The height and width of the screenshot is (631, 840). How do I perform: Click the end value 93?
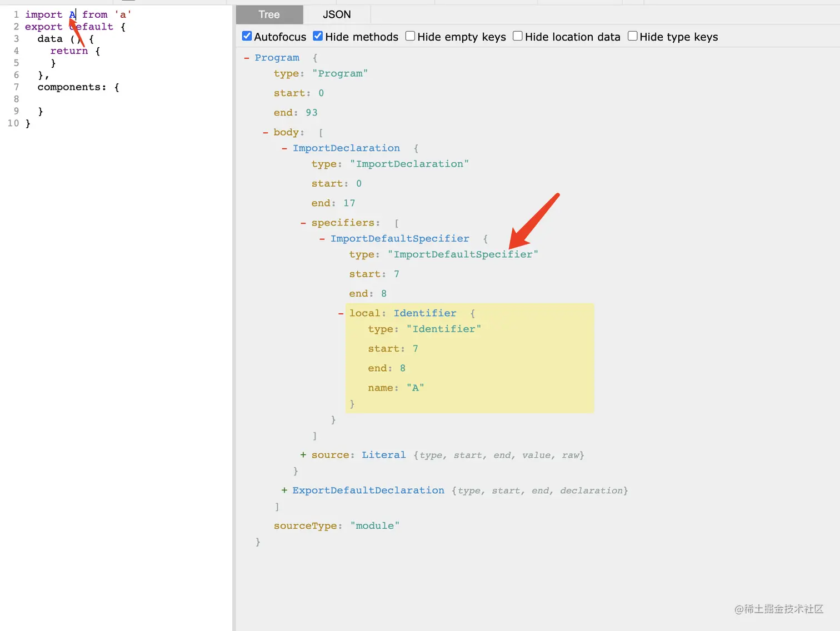[312, 113]
